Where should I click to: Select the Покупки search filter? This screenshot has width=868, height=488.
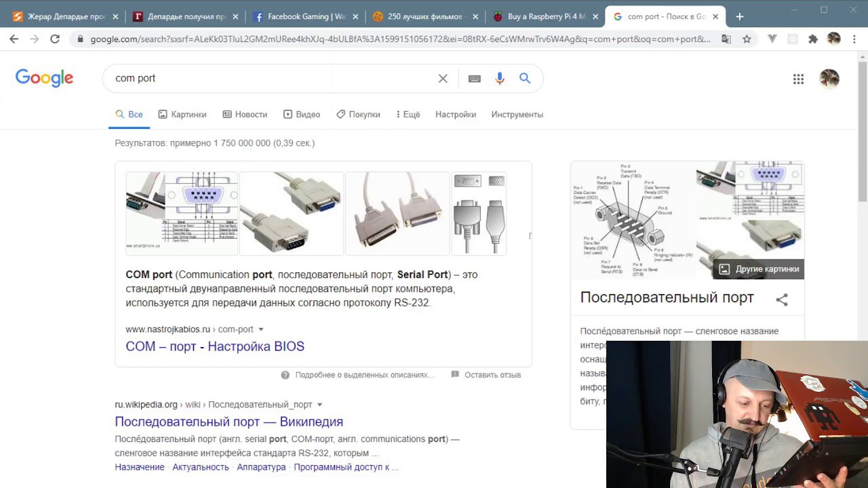pyautogui.click(x=358, y=115)
